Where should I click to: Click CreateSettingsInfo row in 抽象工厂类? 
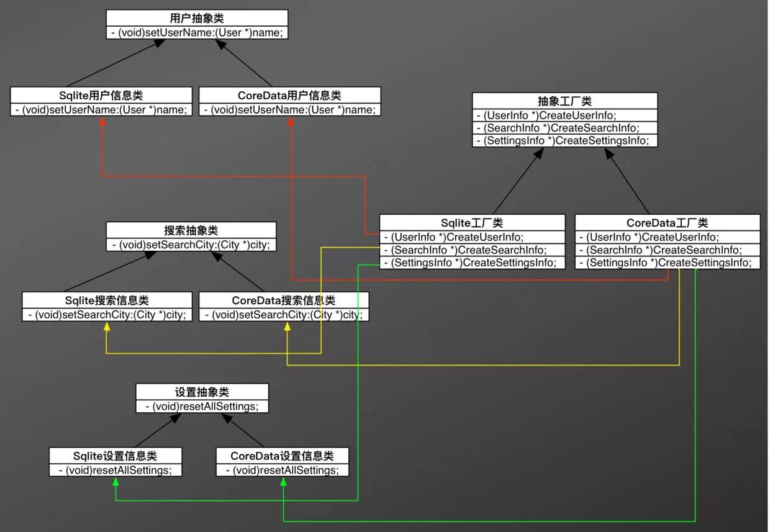coord(565,141)
